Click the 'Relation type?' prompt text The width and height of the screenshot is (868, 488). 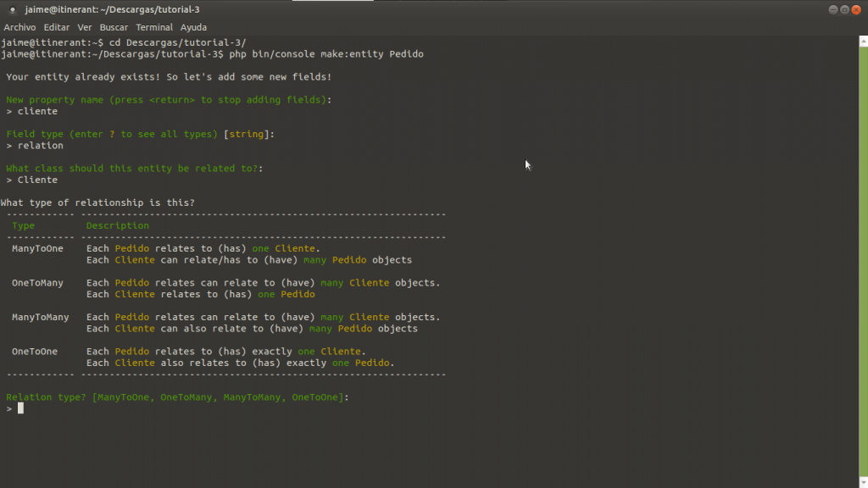point(178,397)
